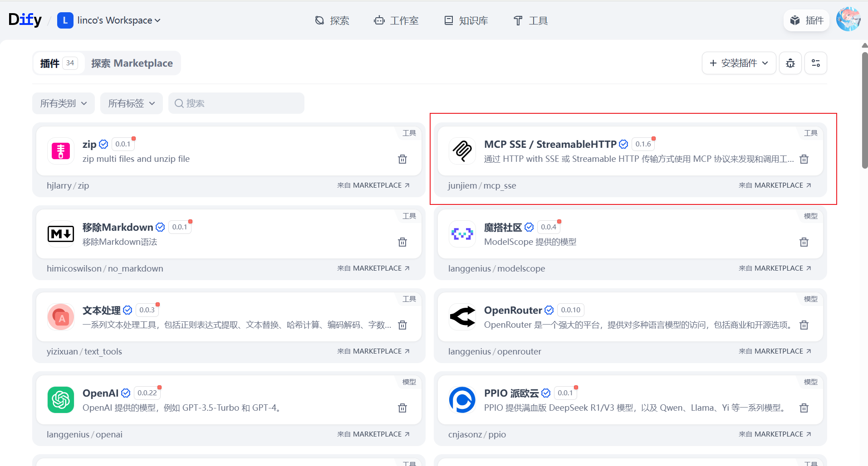Click OpenRouter version 0.0.10 badge
868x466 pixels.
pyautogui.click(x=571, y=310)
